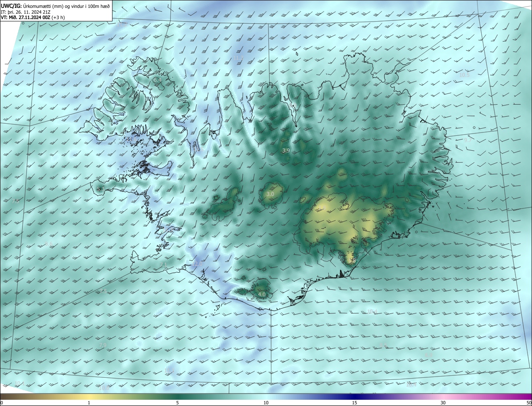Click the 9.7 value label on the map
532x406 pixels.
[468, 140]
